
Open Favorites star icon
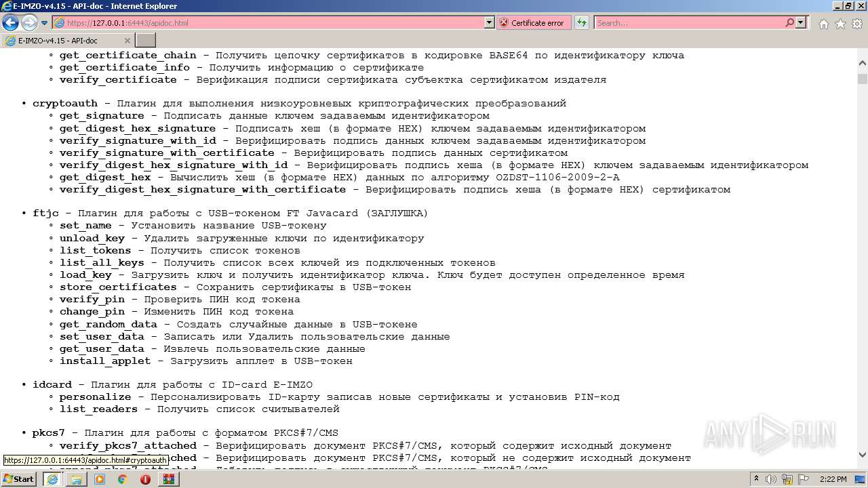[x=840, y=24]
